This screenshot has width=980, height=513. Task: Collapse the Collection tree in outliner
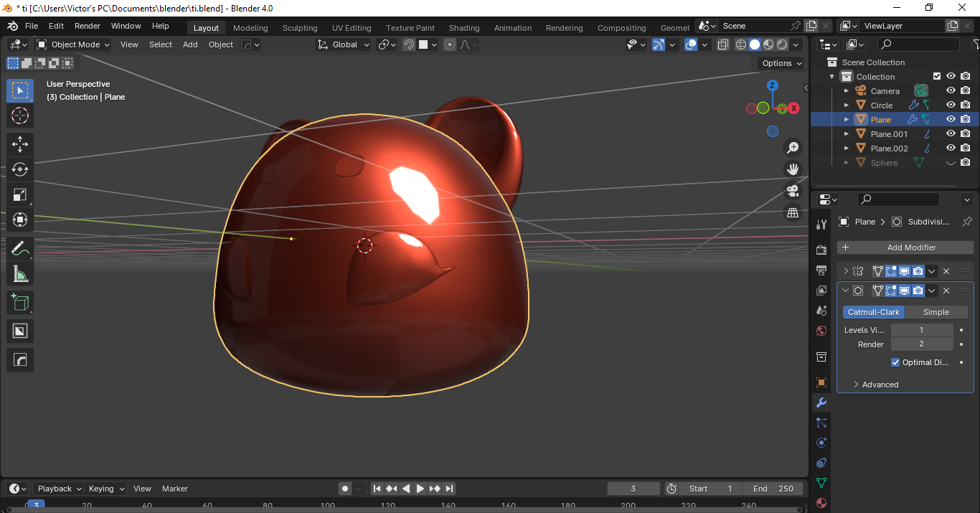coord(832,77)
